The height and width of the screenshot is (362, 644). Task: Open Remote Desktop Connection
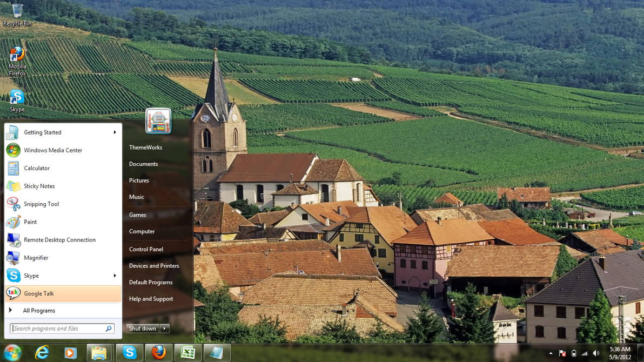click(x=59, y=239)
